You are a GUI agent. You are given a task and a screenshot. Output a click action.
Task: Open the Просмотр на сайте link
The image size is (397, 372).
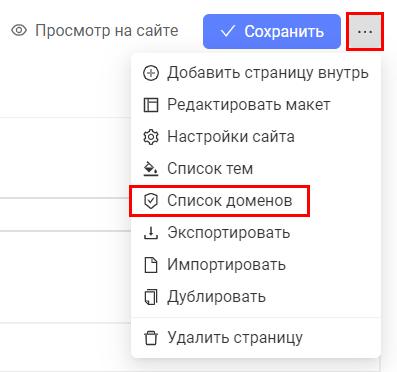coord(95,31)
